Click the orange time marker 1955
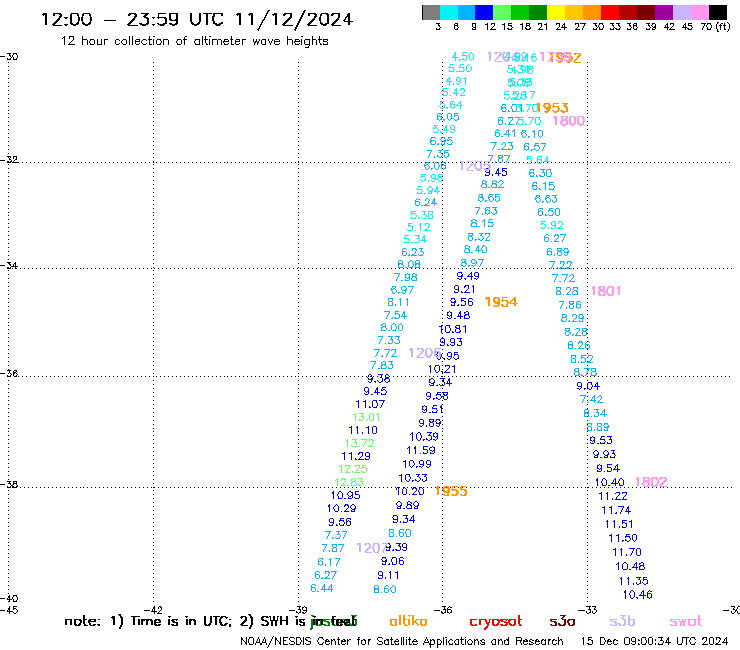Image resolution: width=740 pixels, height=650 pixels. tap(451, 491)
